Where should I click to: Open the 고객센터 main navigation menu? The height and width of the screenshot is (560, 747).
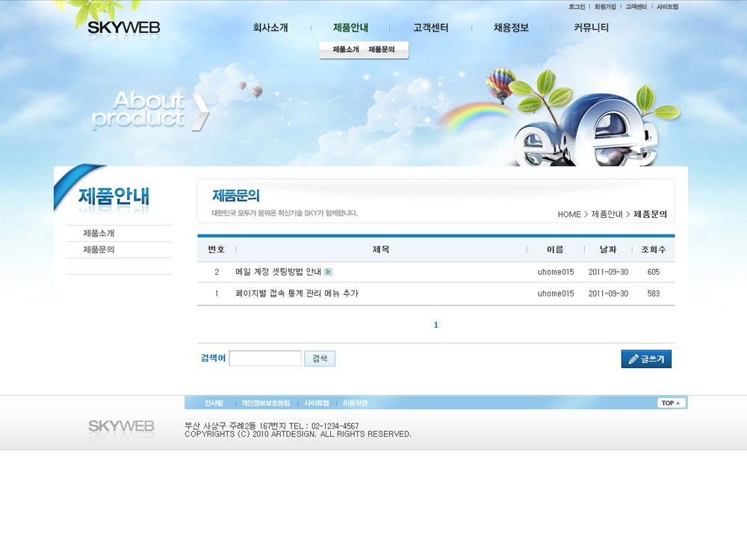coord(430,28)
